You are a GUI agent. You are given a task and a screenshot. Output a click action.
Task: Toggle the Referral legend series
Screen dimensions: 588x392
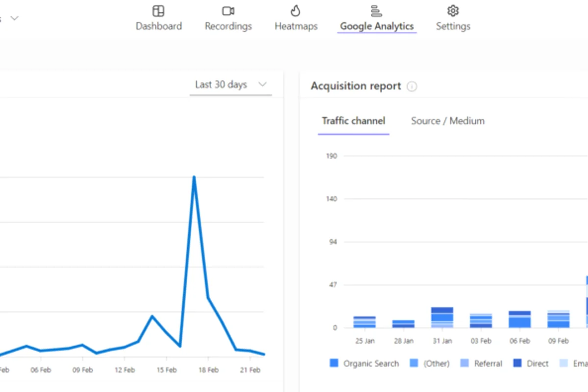tap(481, 364)
